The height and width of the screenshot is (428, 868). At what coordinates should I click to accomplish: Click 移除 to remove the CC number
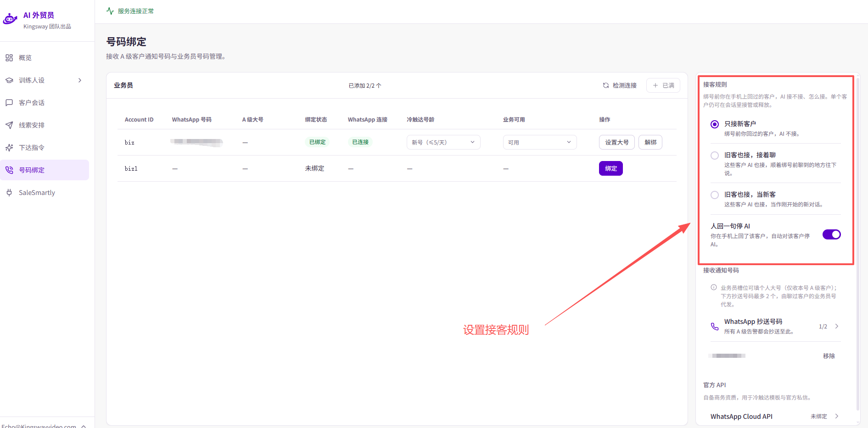click(x=829, y=356)
